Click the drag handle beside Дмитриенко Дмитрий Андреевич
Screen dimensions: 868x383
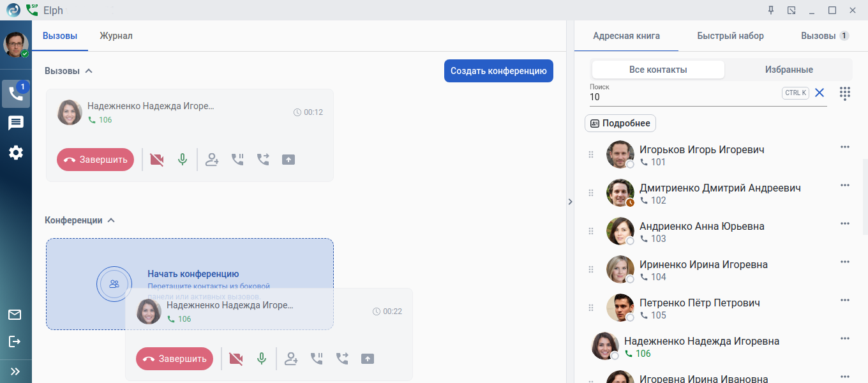point(591,193)
